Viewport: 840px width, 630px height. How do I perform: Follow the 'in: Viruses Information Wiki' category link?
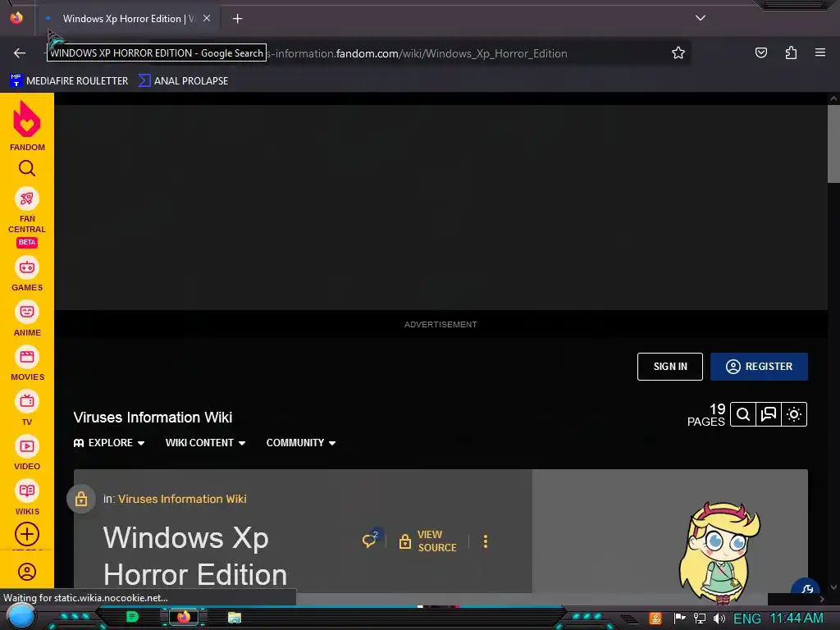coord(182,499)
